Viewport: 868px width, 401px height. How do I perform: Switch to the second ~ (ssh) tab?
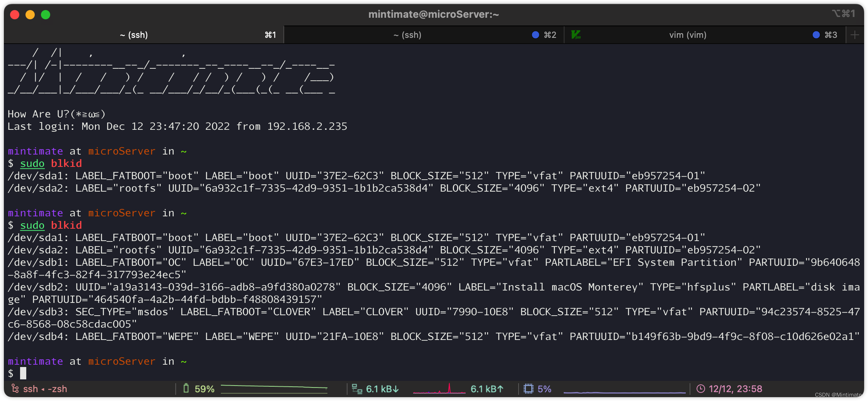coord(424,35)
